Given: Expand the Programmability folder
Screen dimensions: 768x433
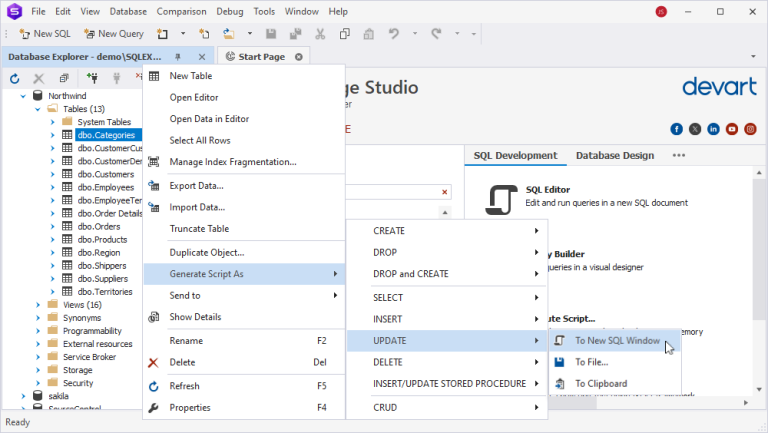Looking at the screenshot, I should pos(38,331).
